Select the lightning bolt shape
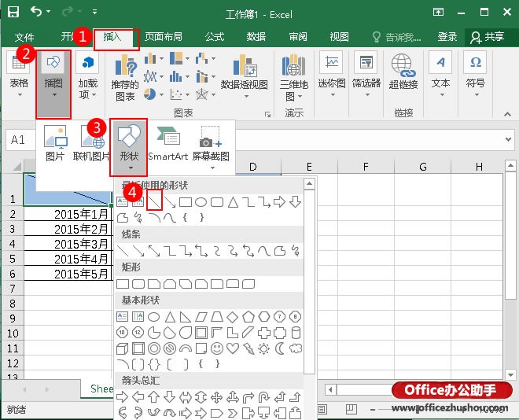This screenshot has width=519, height=420. point(248,348)
